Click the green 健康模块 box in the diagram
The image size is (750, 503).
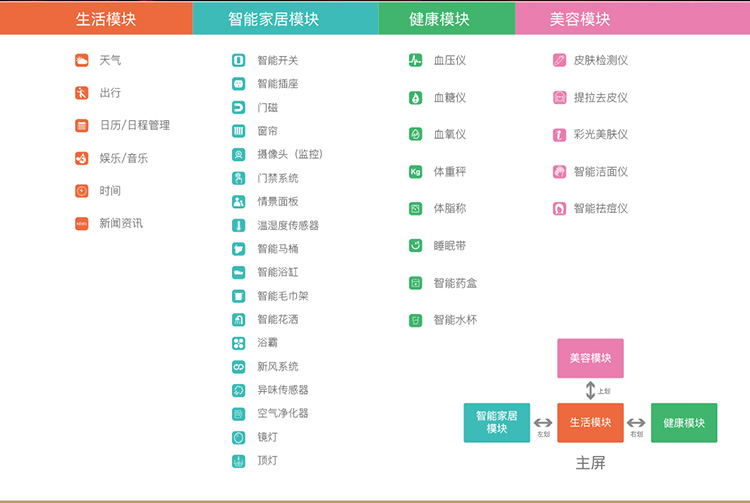click(x=684, y=423)
